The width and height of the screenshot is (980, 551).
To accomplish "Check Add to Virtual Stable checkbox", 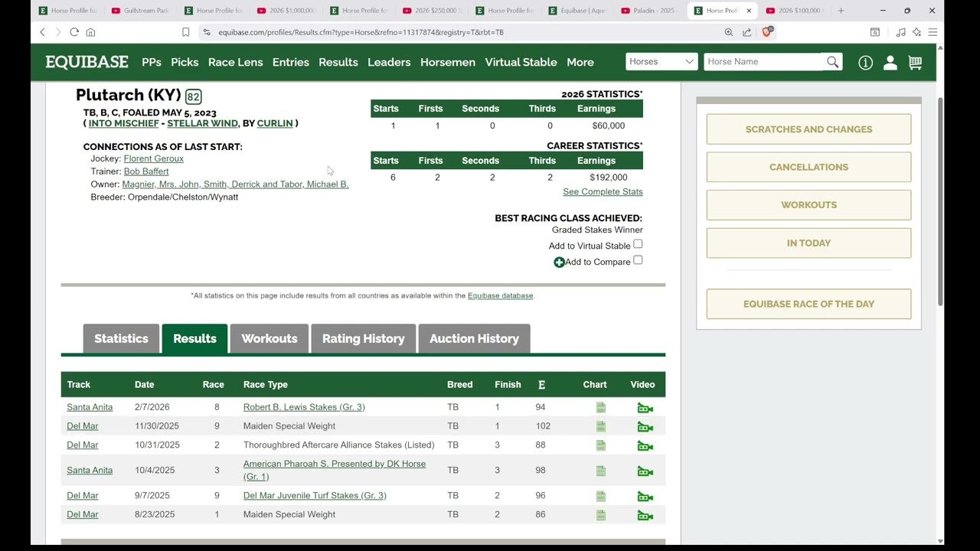I will coord(638,244).
